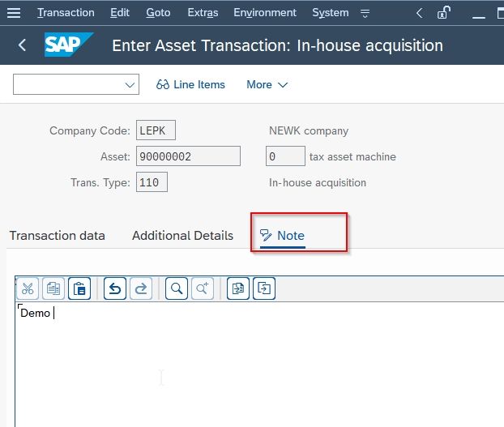Viewport: 504px width, 427px height.
Task: Click the Paste clipboard icon
Action: 79,288
